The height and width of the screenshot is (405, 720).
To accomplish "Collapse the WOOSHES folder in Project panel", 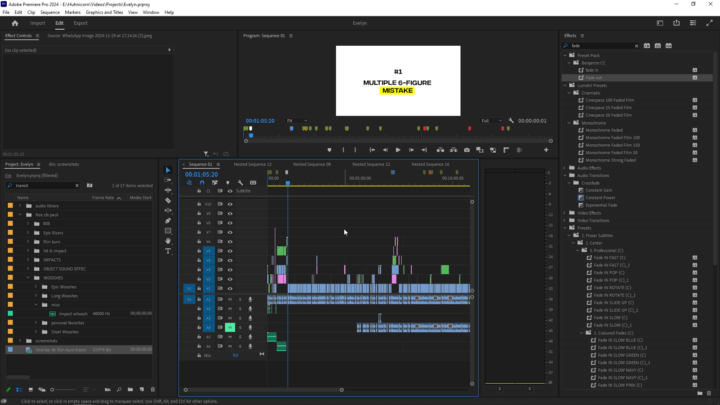I will click(28, 277).
